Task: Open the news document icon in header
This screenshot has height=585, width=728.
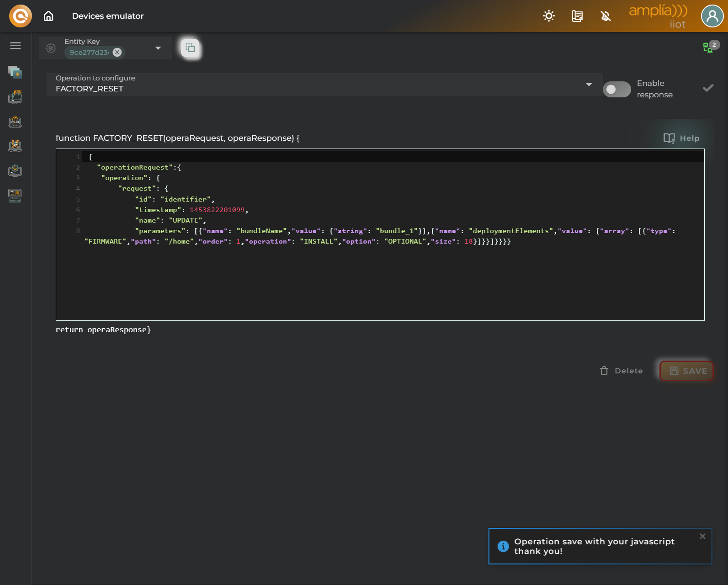Action: click(577, 16)
